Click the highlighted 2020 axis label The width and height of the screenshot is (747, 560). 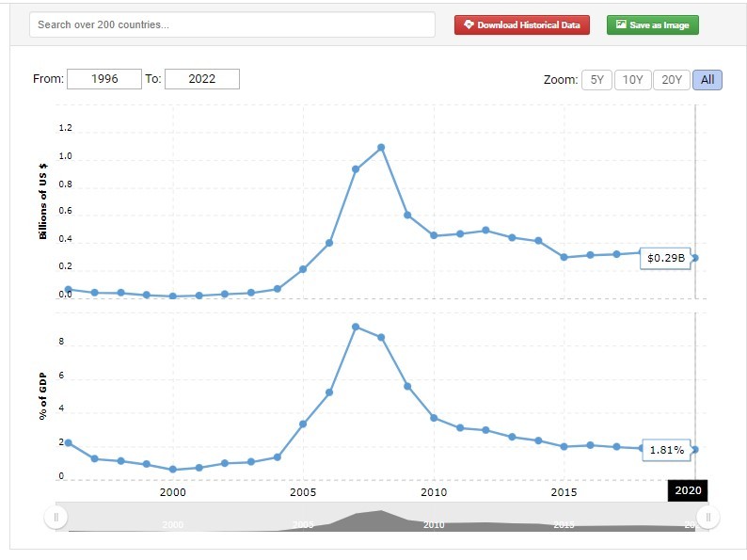[688, 490]
